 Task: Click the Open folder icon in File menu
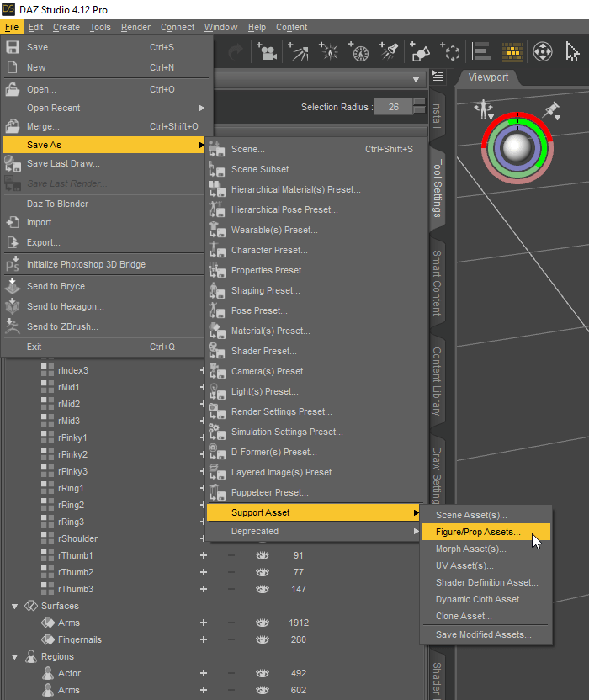13,89
